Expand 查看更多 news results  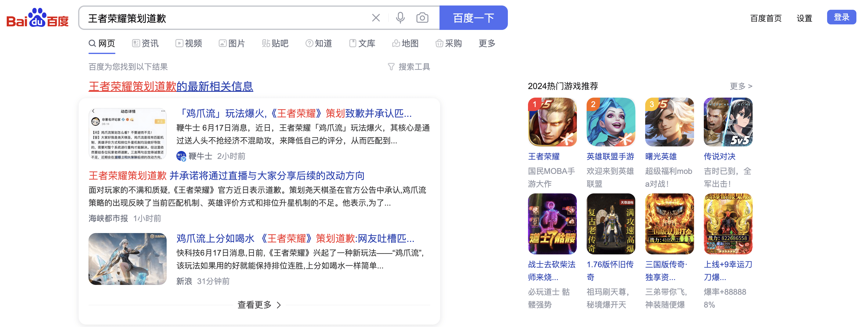click(259, 305)
